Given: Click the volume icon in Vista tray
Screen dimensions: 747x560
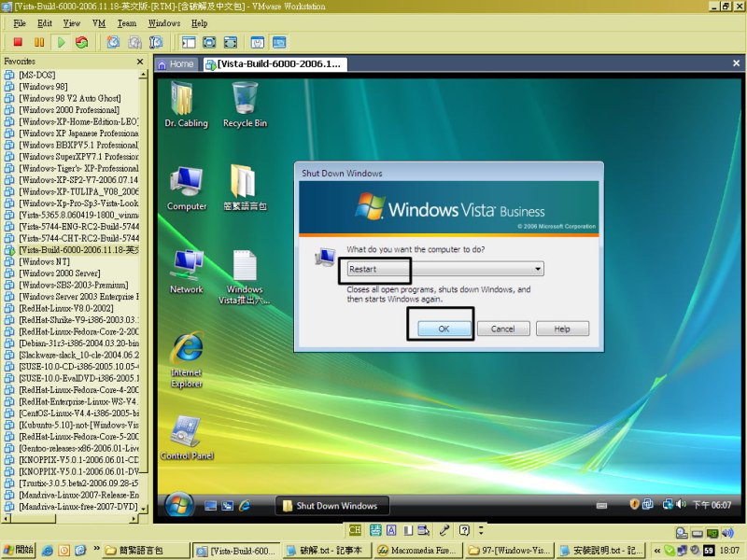Looking at the screenshot, I should click(x=682, y=504).
